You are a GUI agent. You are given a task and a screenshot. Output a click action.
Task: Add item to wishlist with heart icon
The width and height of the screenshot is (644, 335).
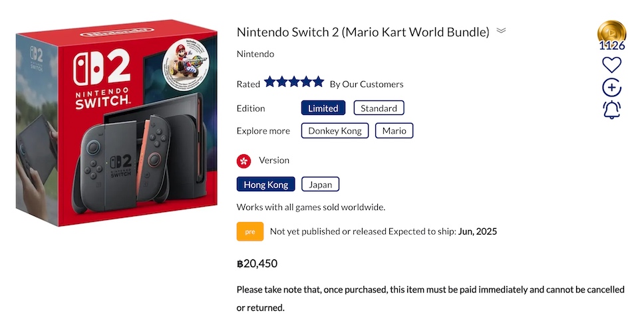(611, 65)
